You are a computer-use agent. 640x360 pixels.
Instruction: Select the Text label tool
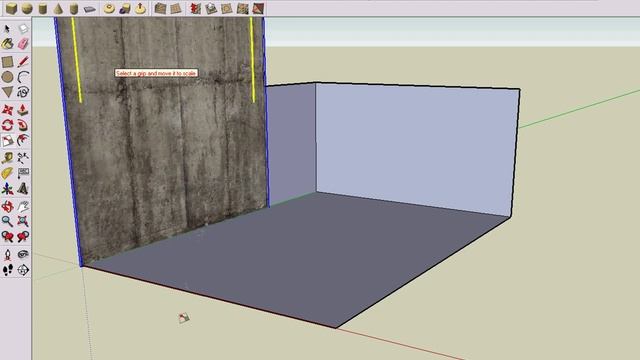pyautogui.click(x=23, y=173)
